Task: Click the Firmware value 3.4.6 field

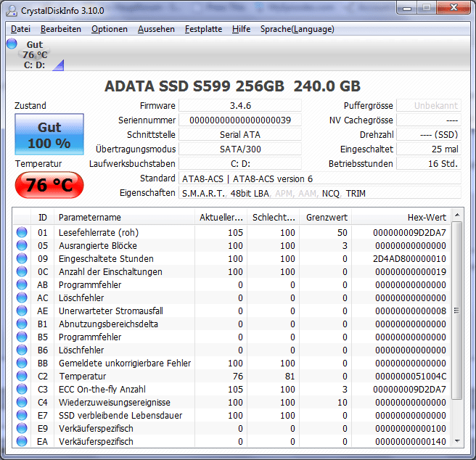Action: click(240, 106)
